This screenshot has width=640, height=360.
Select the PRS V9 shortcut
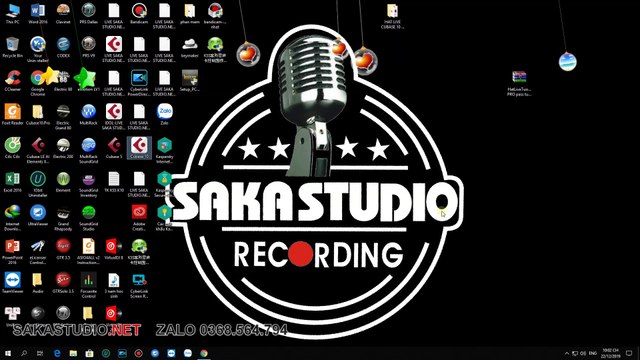point(89,47)
